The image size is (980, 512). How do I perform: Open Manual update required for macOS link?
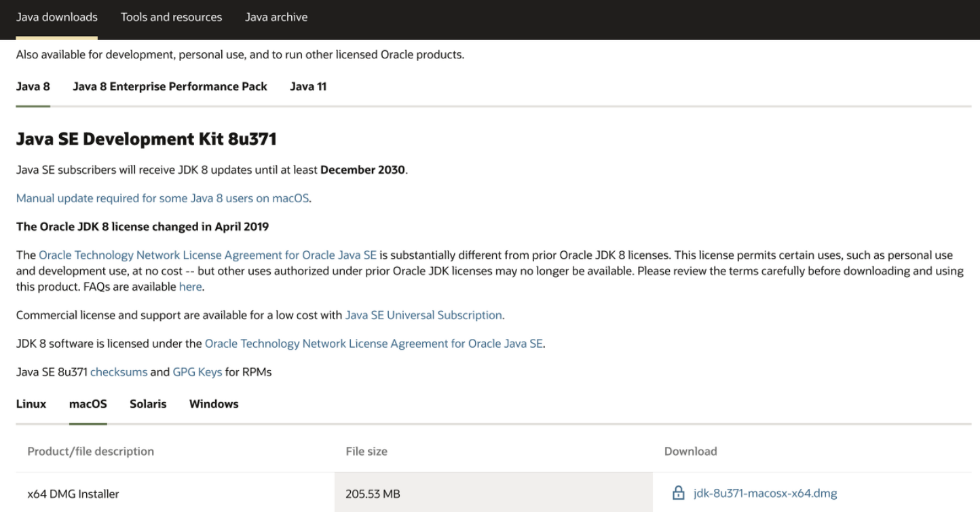click(x=163, y=198)
